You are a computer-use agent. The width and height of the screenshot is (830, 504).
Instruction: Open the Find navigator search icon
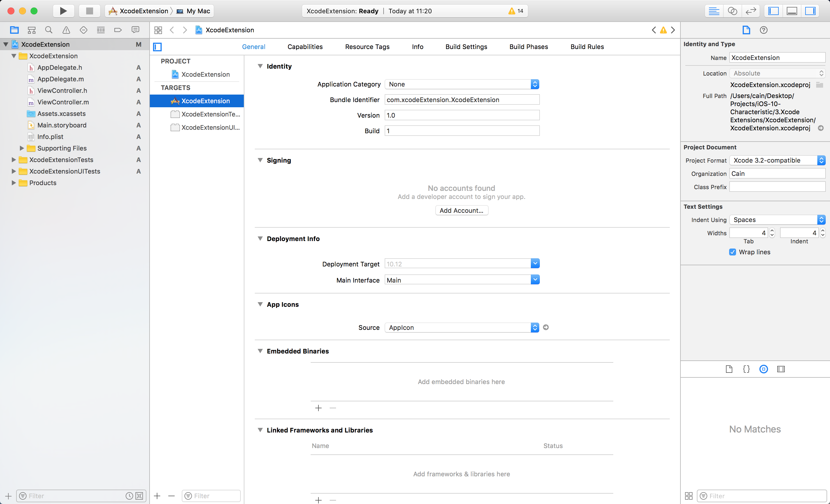[x=49, y=30]
